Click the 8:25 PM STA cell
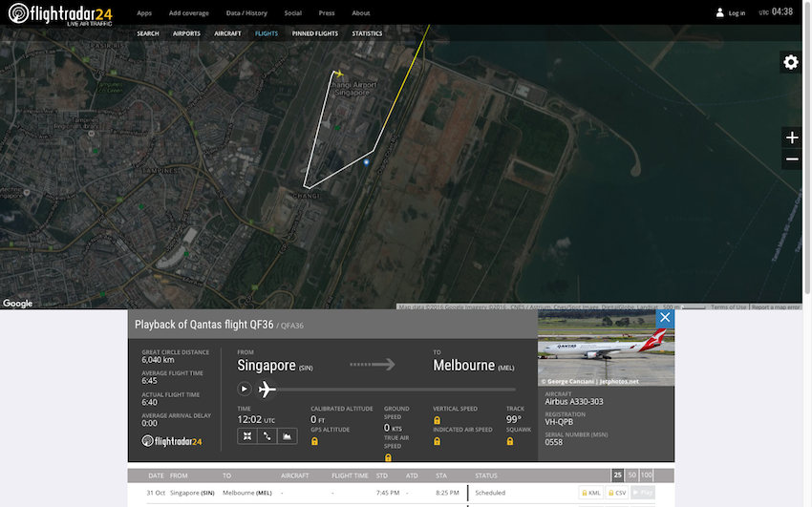812x507 pixels. coord(447,493)
